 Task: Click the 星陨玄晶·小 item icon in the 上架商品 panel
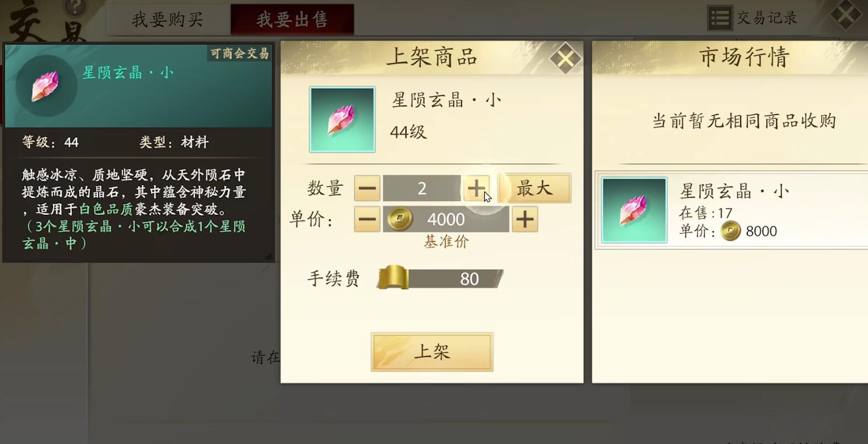coord(342,120)
